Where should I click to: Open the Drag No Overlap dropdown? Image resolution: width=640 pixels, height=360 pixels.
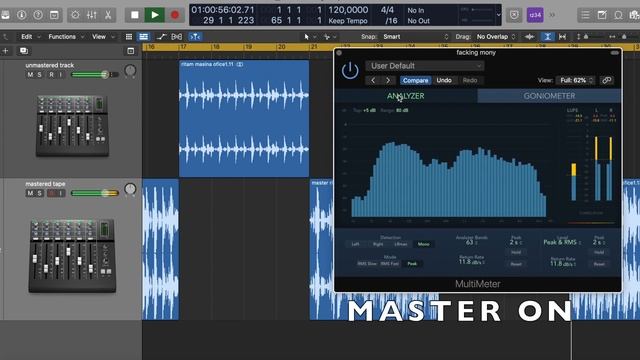pyautogui.click(x=496, y=37)
